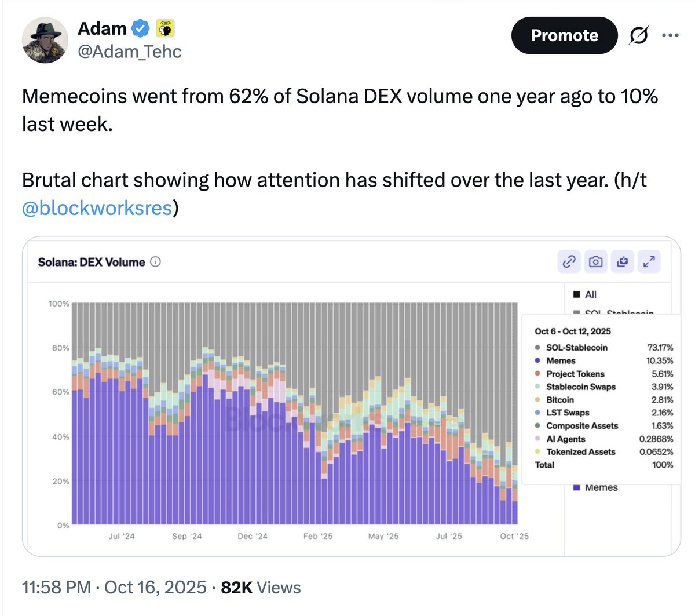Click the camera screenshot icon on the chart
Image resolution: width=695 pixels, height=616 pixels.
click(x=595, y=262)
